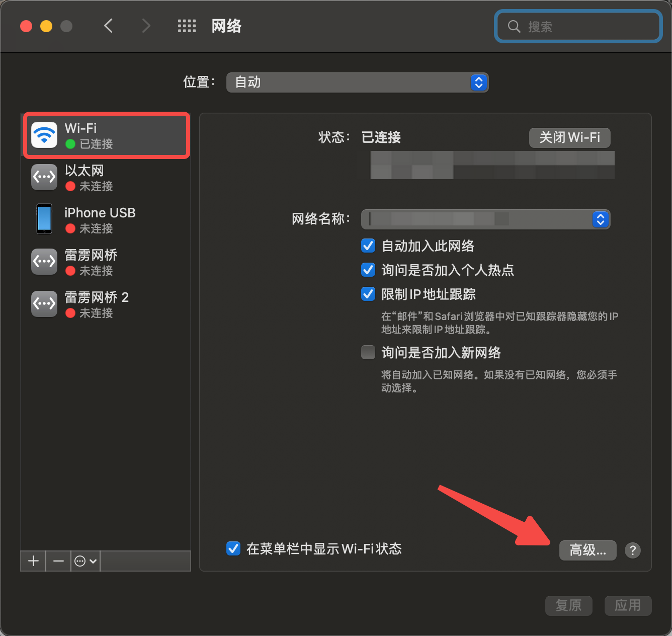
Task: Select Wi-Fi in the service list
Action: pos(106,135)
